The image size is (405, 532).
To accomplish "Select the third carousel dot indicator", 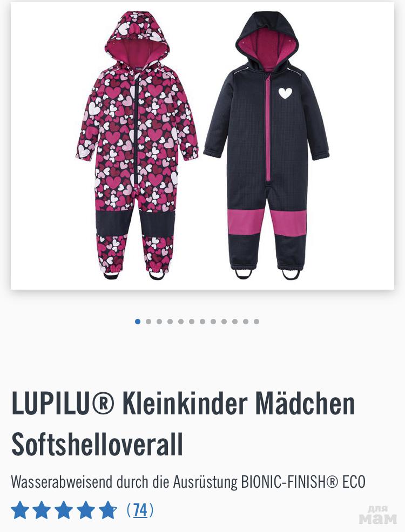I will (x=159, y=321).
